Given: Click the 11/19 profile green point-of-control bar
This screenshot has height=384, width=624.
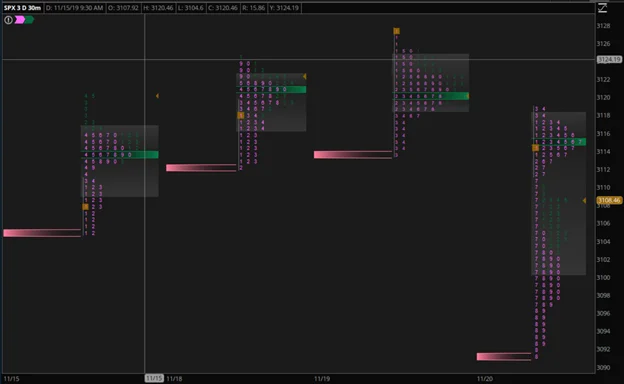Looking at the screenshot, I should click(431, 96).
